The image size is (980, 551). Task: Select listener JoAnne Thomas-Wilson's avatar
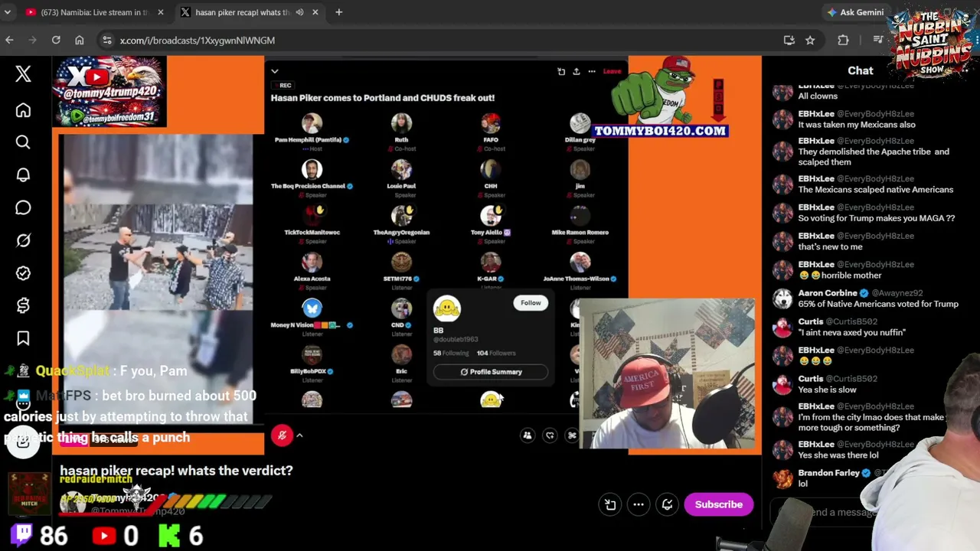[x=580, y=262]
